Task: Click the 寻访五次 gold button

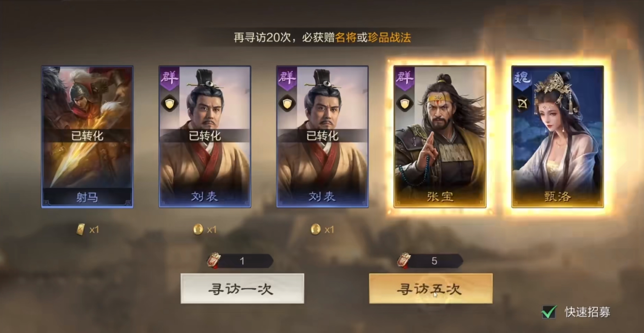Action: click(x=430, y=288)
